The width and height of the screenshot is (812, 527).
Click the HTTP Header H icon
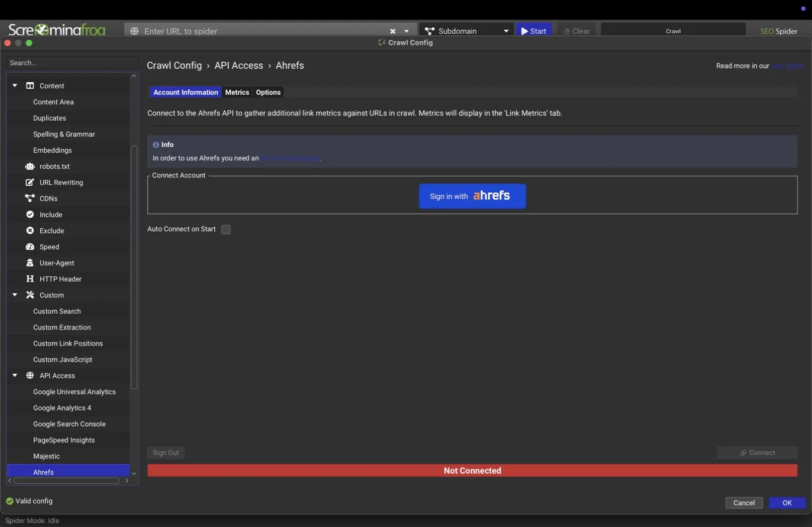point(30,279)
